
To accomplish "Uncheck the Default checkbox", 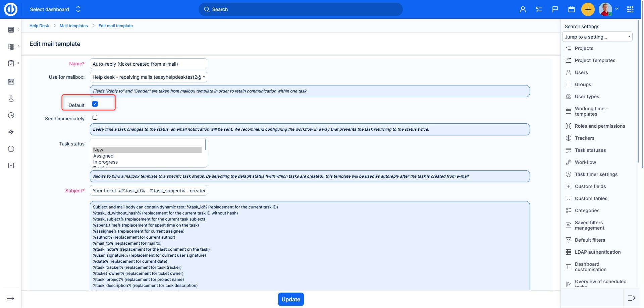I will tap(95, 104).
